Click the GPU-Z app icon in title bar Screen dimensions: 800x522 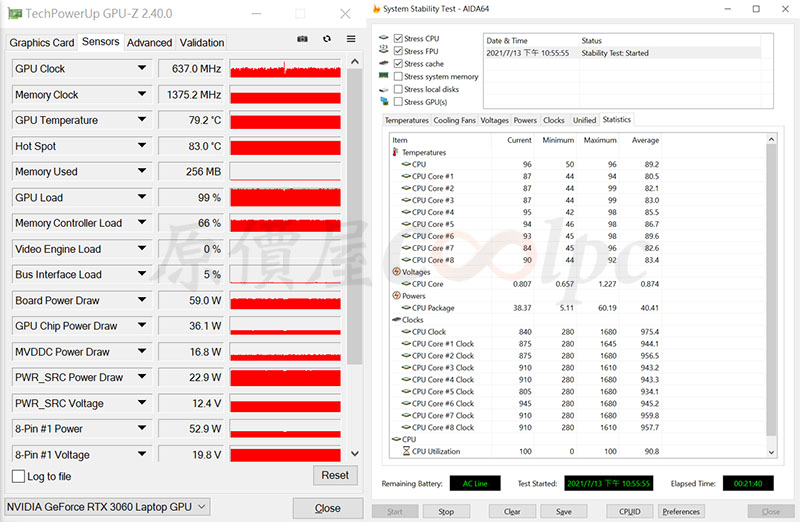point(14,13)
